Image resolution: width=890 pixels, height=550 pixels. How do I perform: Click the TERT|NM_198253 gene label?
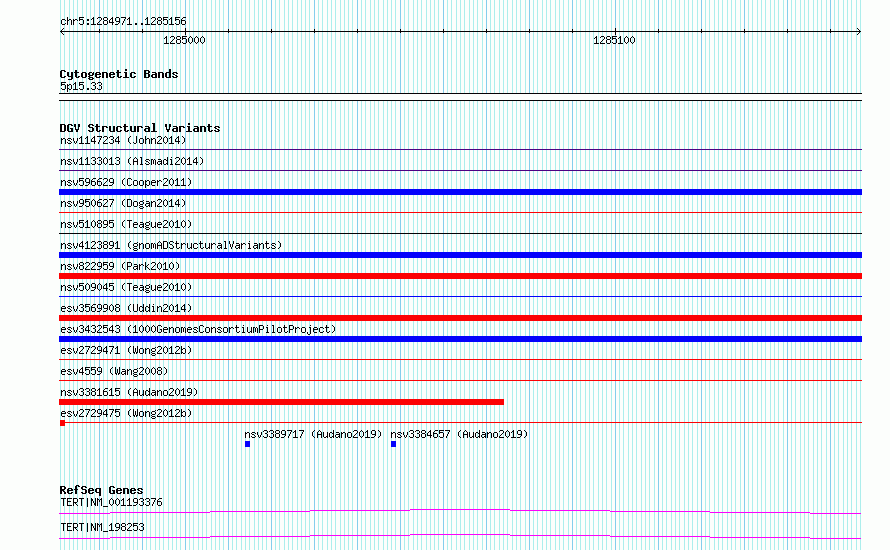(x=102, y=527)
